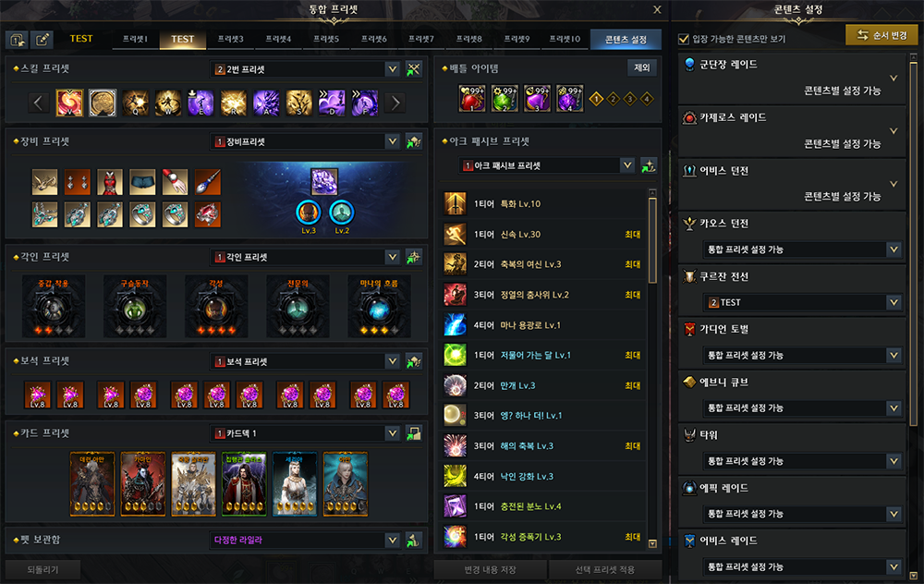Click the ark passive preset apply icon

click(649, 165)
